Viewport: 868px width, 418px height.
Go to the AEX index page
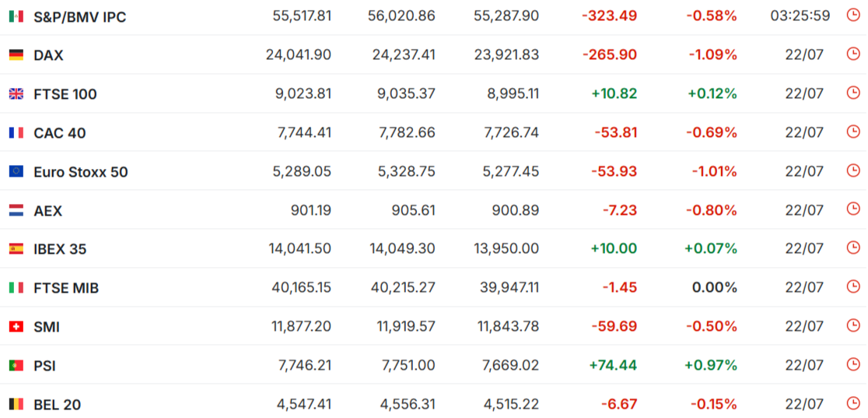(x=47, y=211)
